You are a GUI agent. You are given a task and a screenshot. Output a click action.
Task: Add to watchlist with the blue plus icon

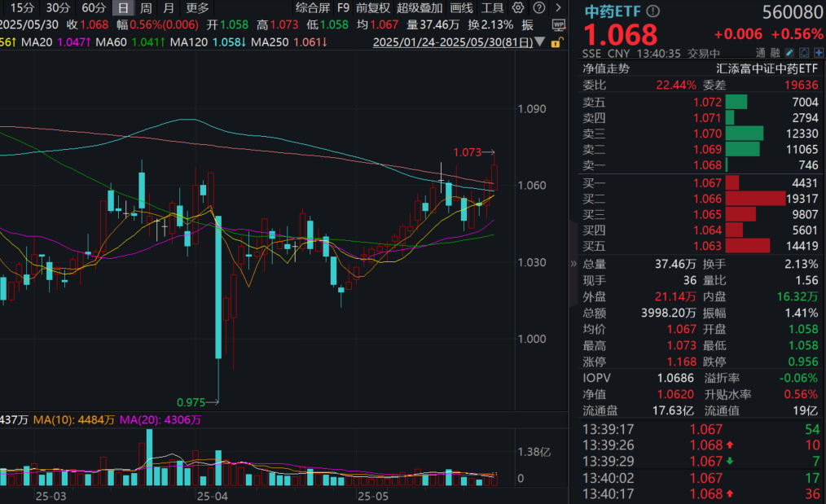click(819, 51)
